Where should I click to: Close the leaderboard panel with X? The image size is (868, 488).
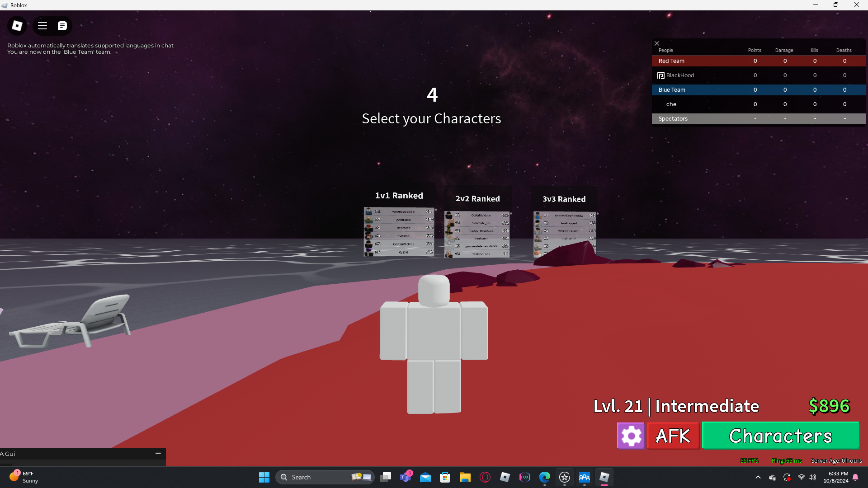click(657, 43)
